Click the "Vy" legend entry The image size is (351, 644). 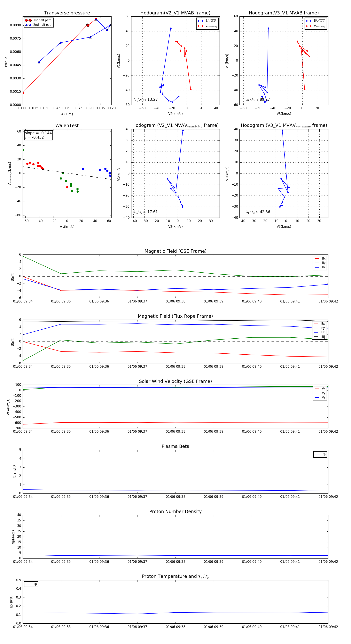coord(320,393)
